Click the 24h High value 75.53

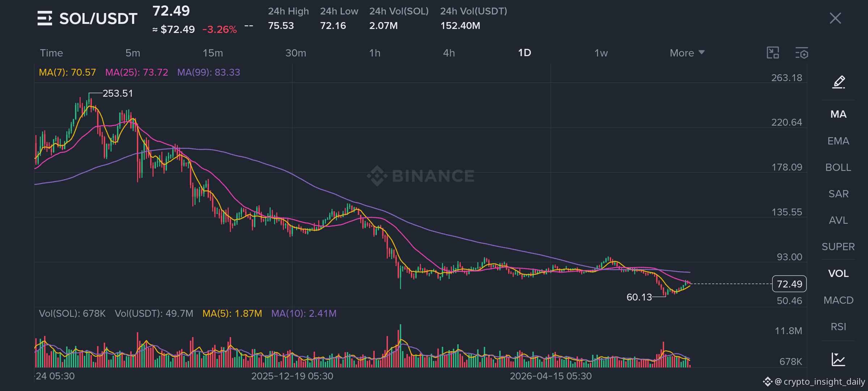click(281, 26)
